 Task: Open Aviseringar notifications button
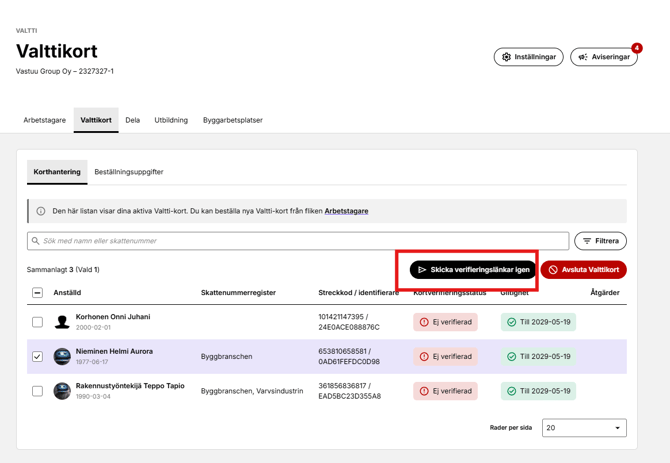pos(604,57)
